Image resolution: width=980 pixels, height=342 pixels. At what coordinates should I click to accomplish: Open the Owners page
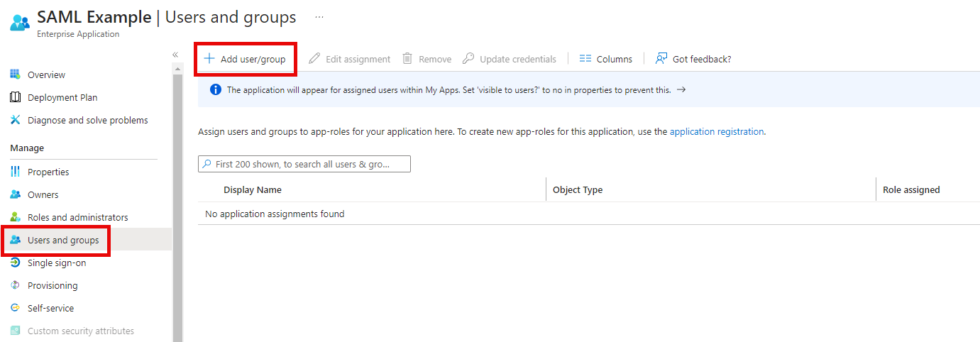click(x=43, y=194)
